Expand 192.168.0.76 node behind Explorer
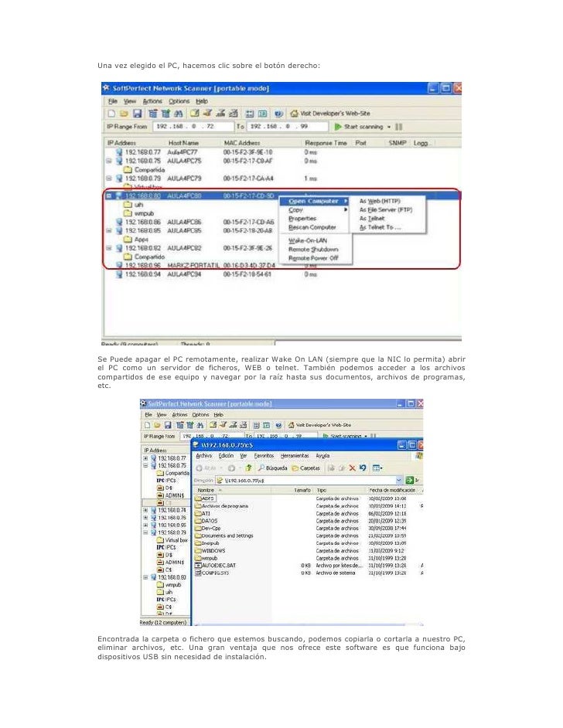 tap(145, 517)
